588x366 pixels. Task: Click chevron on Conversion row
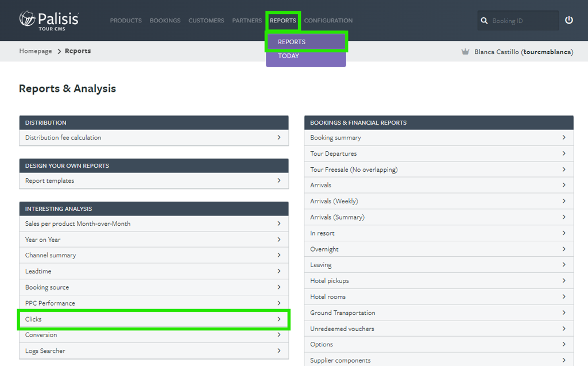[x=279, y=335]
